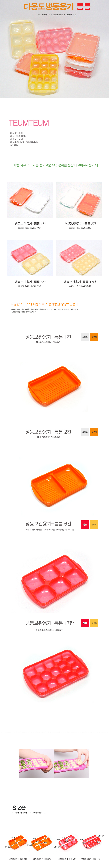
Task: Select the red swatch for the 6칸 container
Action: click(85, 524)
